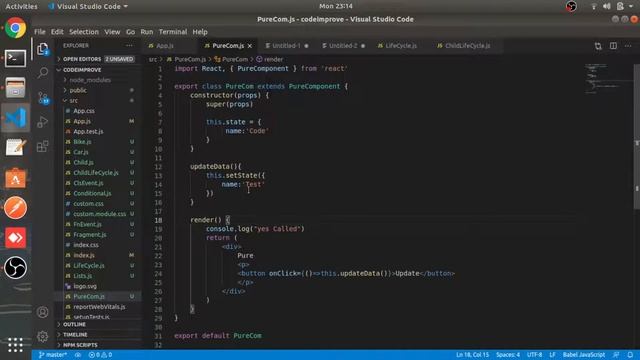
Task: Open reportWebVitals.js in the explorer
Action: [x=98, y=307]
